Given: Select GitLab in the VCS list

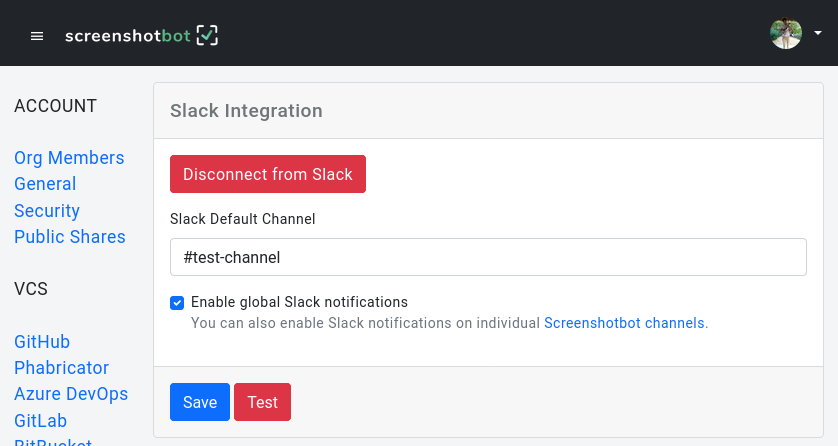Looking at the screenshot, I should click(x=41, y=421).
